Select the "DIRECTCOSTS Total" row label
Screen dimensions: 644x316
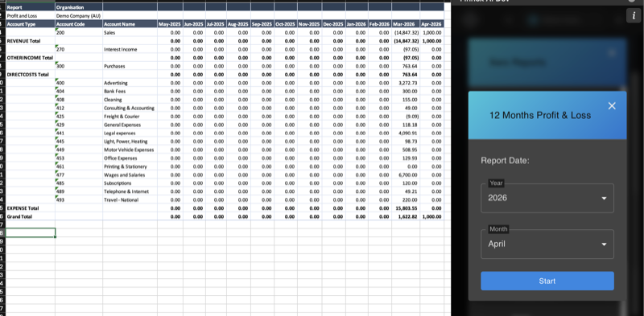point(31,75)
